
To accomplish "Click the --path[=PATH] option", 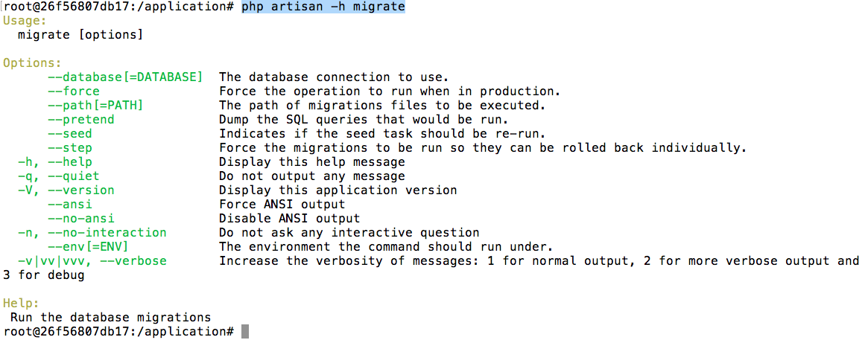I will coord(95,106).
